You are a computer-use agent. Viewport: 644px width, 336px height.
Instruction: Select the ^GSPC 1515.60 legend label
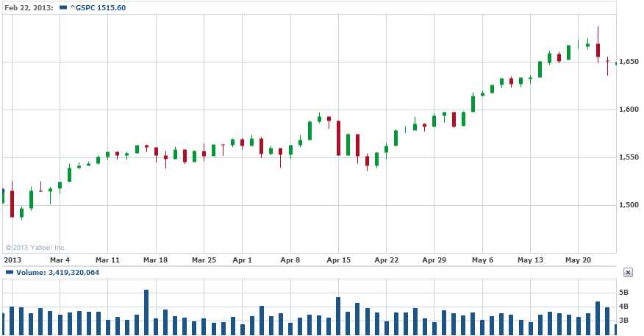(x=97, y=7)
